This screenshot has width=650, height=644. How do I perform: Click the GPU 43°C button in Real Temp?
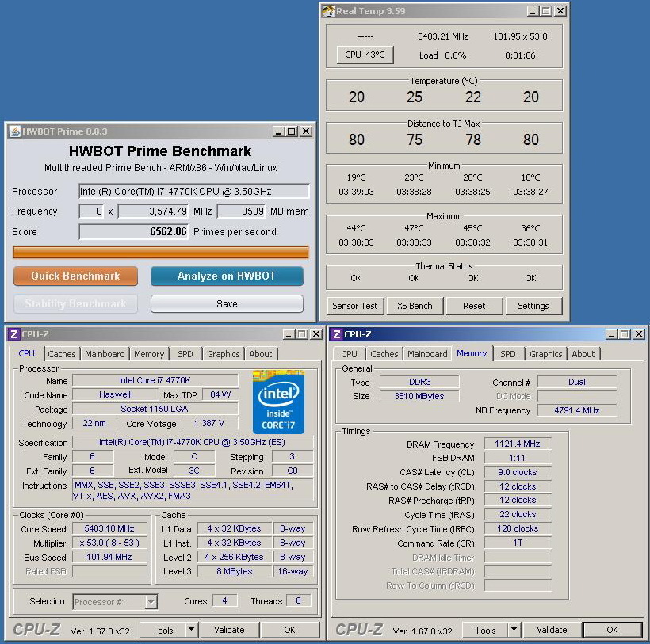[365, 55]
